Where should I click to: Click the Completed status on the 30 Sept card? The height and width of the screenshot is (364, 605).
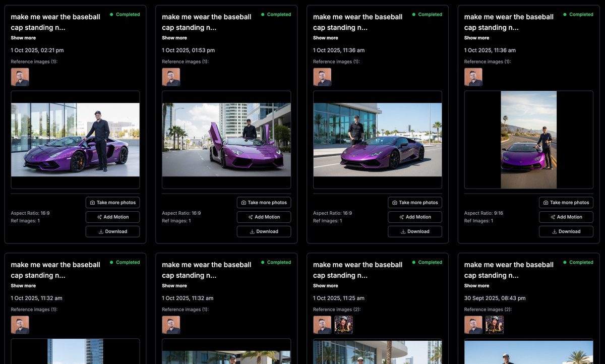click(578, 263)
